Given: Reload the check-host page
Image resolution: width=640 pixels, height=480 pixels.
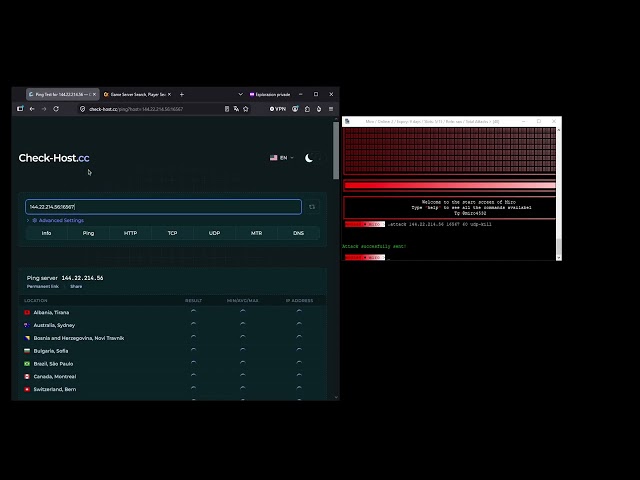Looking at the screenshot, I should pos(56,109).
